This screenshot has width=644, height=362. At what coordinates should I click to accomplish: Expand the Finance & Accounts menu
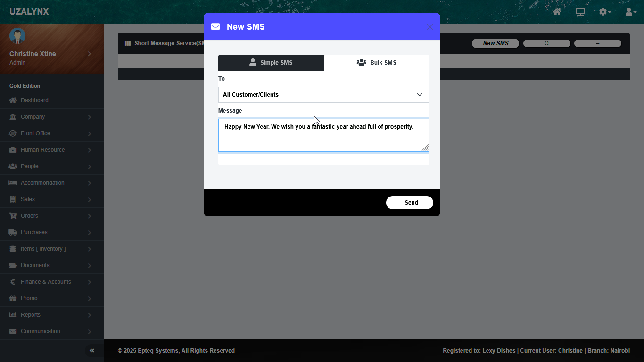[46, 282]
